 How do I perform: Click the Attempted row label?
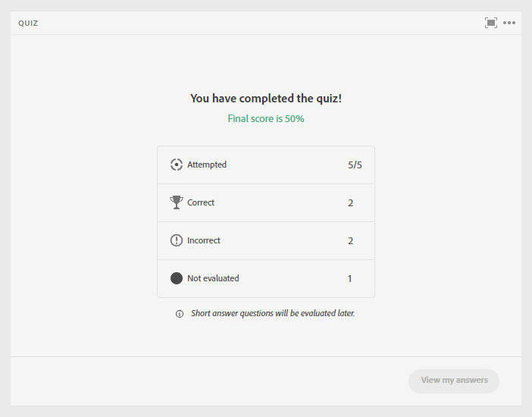click(207, 165)
